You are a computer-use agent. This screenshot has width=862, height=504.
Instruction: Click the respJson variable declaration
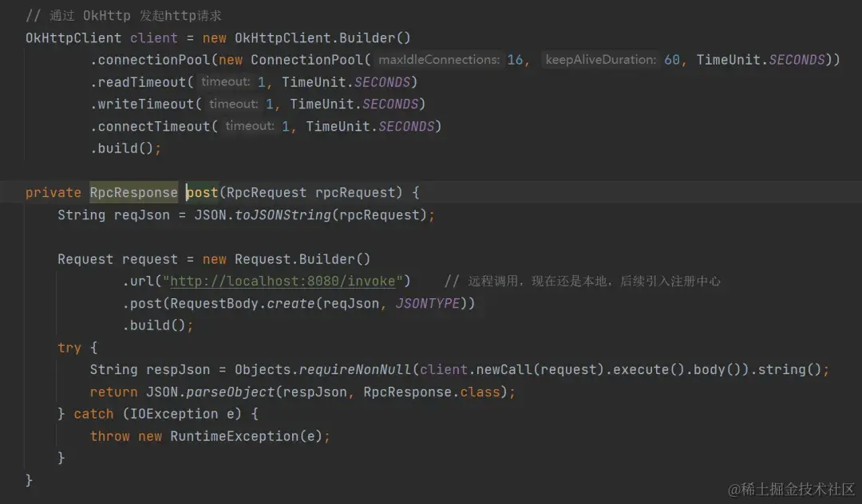click(177, 369)
